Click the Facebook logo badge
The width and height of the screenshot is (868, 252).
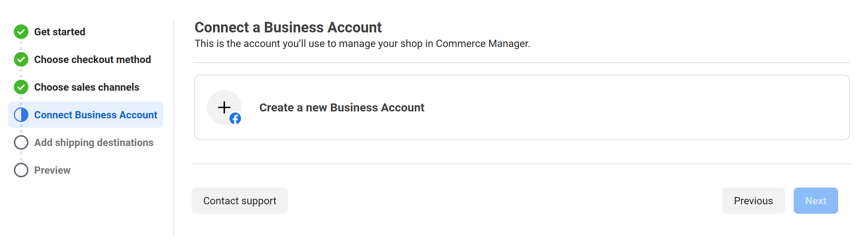click(235, 118)
